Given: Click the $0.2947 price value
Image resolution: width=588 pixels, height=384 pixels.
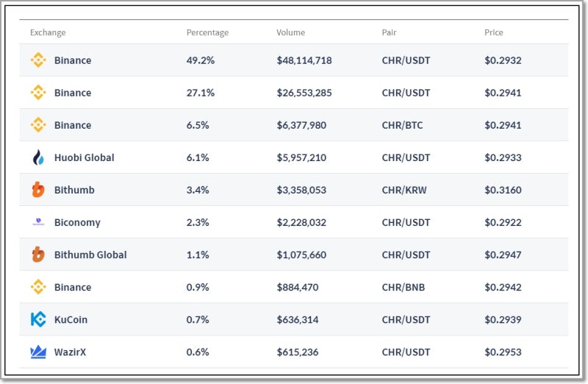Looking at the screenshot, I should click(503, 255).
